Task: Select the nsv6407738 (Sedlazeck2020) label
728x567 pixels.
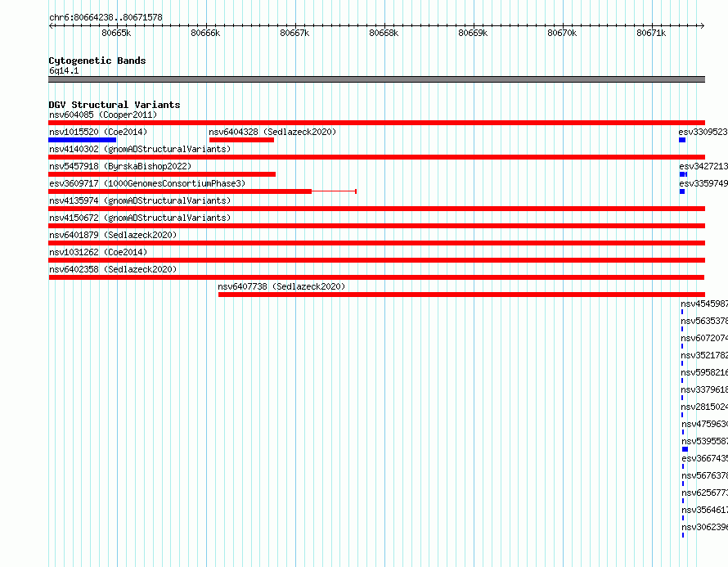Action: click(281, 286)
